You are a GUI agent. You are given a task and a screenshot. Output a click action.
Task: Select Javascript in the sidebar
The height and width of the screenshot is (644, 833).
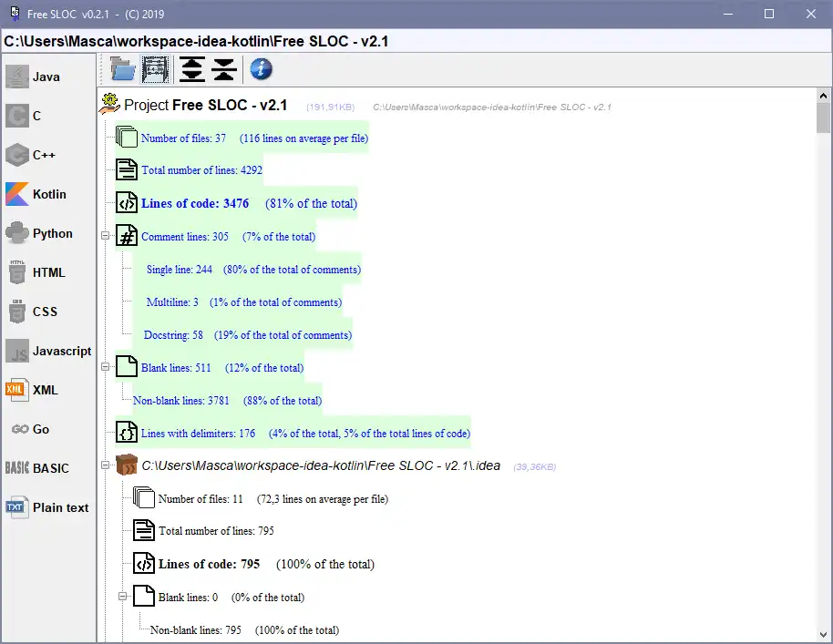click(x=47, y=351)
